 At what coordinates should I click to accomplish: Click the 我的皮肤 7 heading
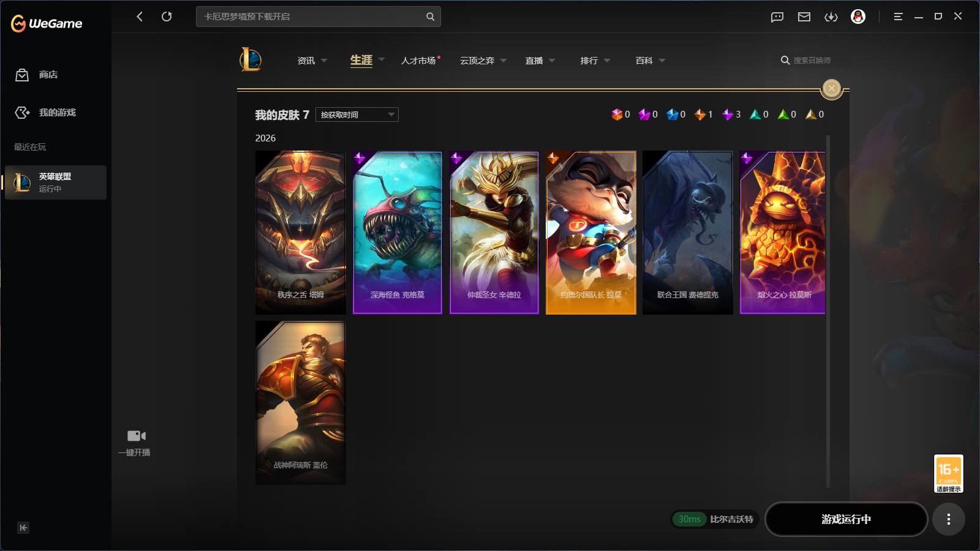282,115
